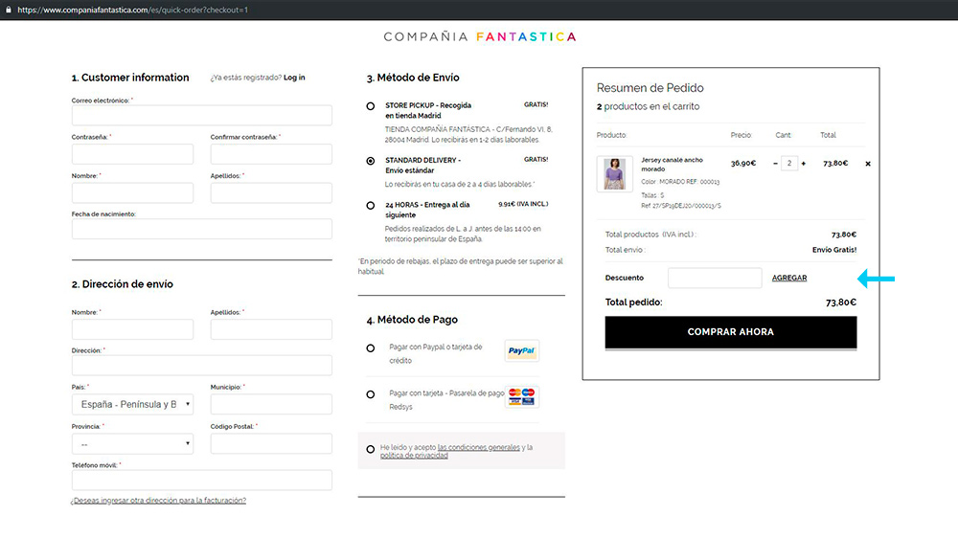Click the Jersey canale ancho morado product name
This screenshot has height=560, width=958.
tap(673, 165)
